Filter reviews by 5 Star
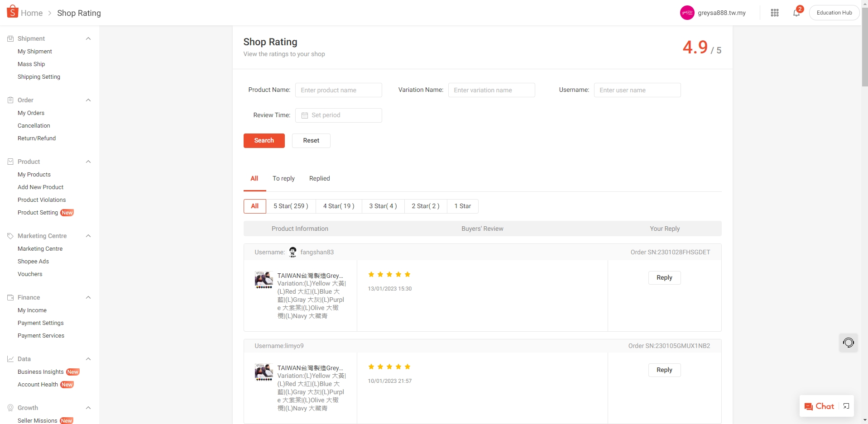Viewport: 868px width, 424px height. coord(291,206)
